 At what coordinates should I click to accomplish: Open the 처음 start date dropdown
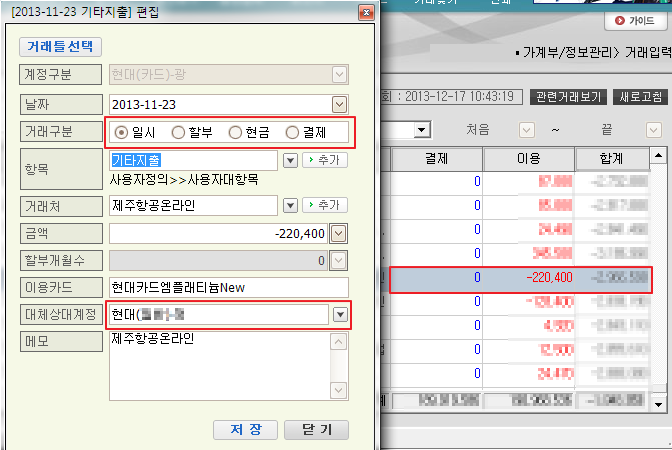click(x=527, y=129)
